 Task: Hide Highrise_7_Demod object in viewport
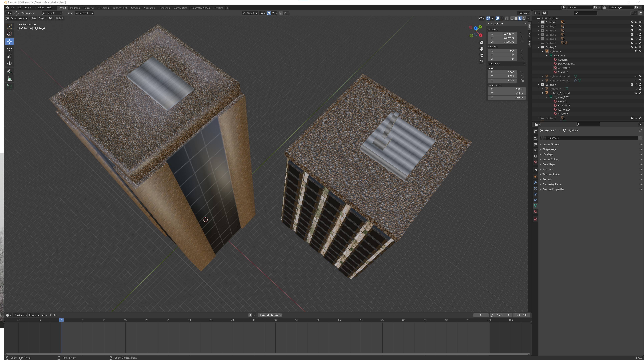click(x=636, y=93)
